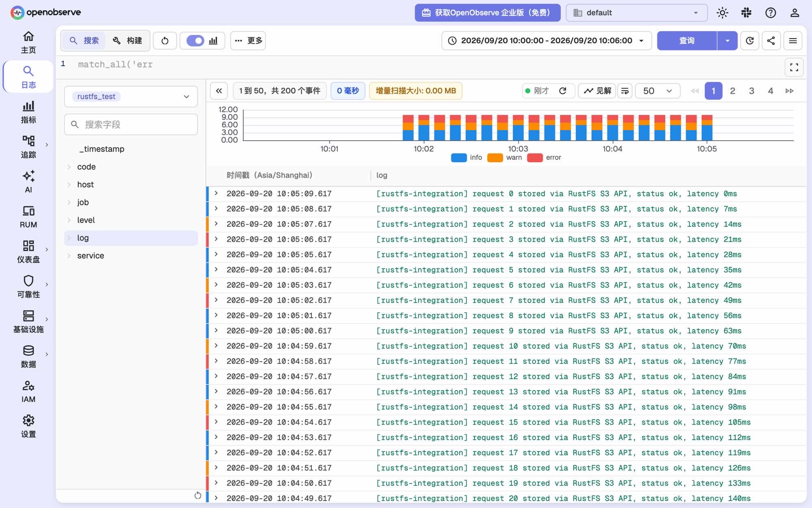Open the 更多 more options button

[x=248, y=41]
